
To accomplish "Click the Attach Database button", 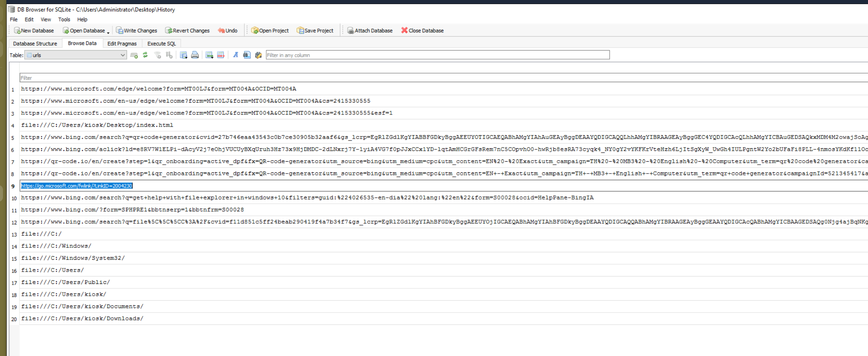I will [x=370, y=30].
